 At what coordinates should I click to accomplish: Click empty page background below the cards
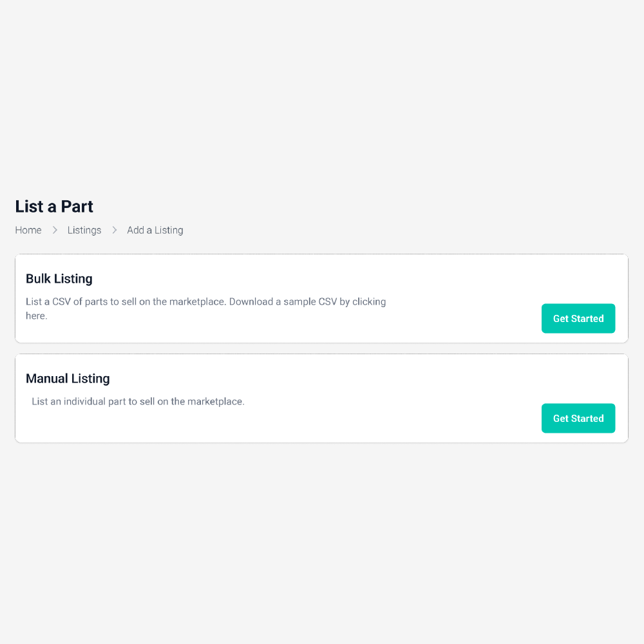coord(322,547)
